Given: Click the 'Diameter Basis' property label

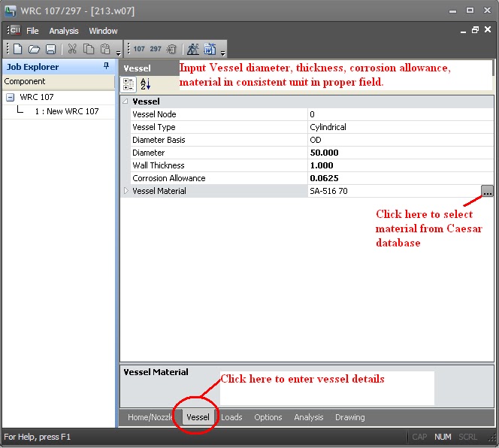Looking at the screenshot, I should click(x=159, y=140).
